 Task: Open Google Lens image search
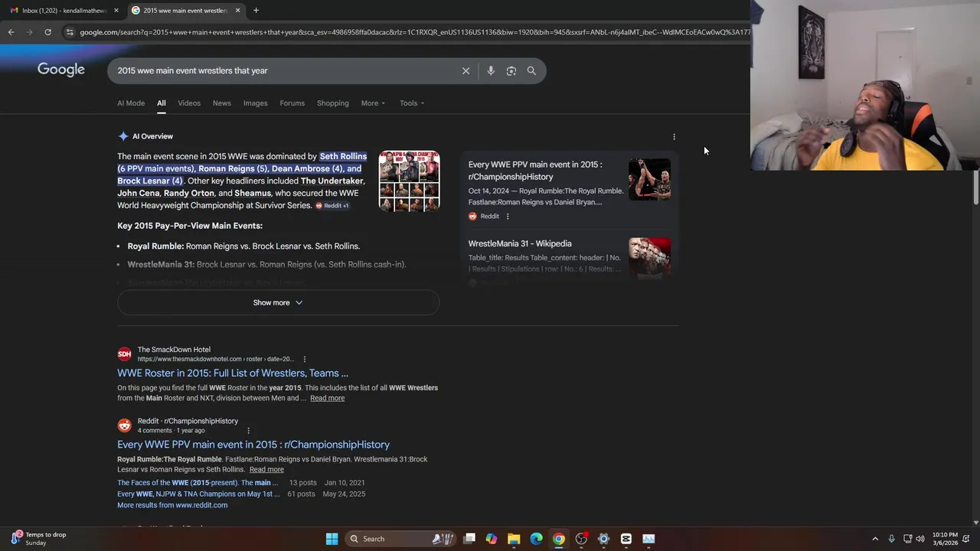pyautogui.click(x=511, y=70)
